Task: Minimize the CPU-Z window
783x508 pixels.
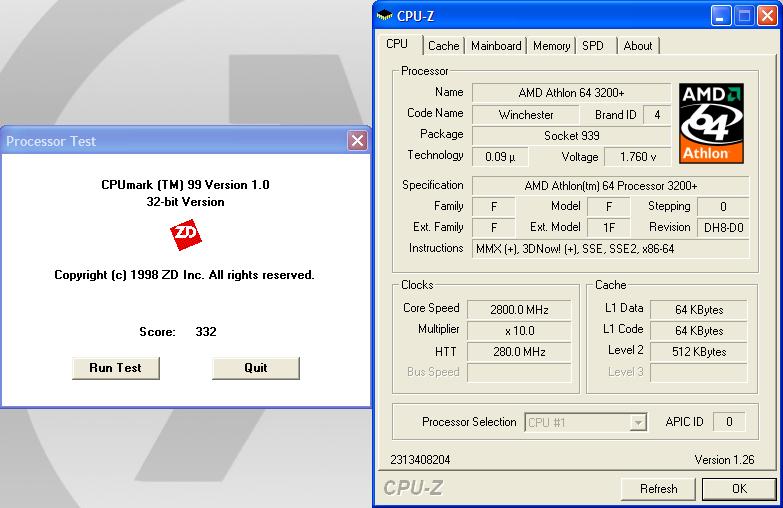Action: click(720, 16)
